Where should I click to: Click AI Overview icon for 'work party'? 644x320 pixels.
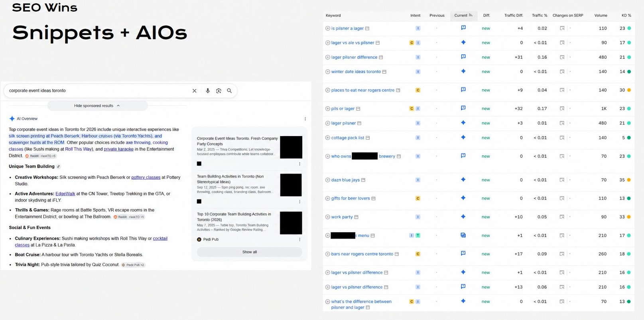[x=463, y=217]
